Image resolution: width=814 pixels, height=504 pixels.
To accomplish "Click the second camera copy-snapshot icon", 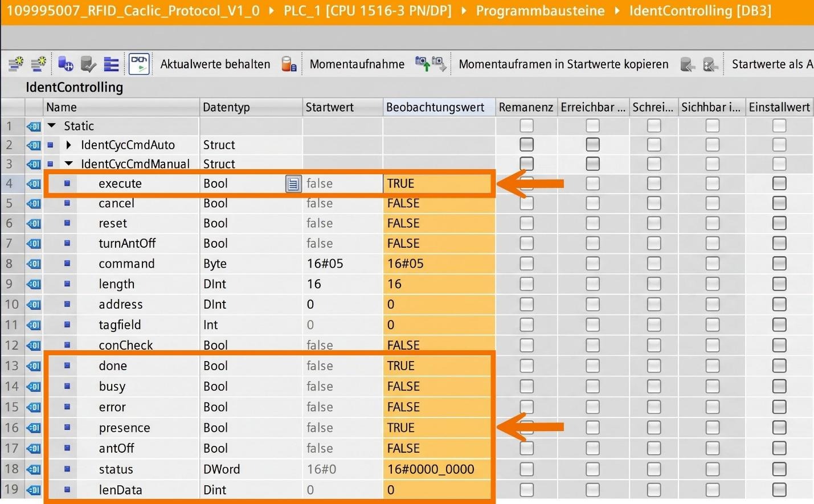I will [x=439, y=64].
